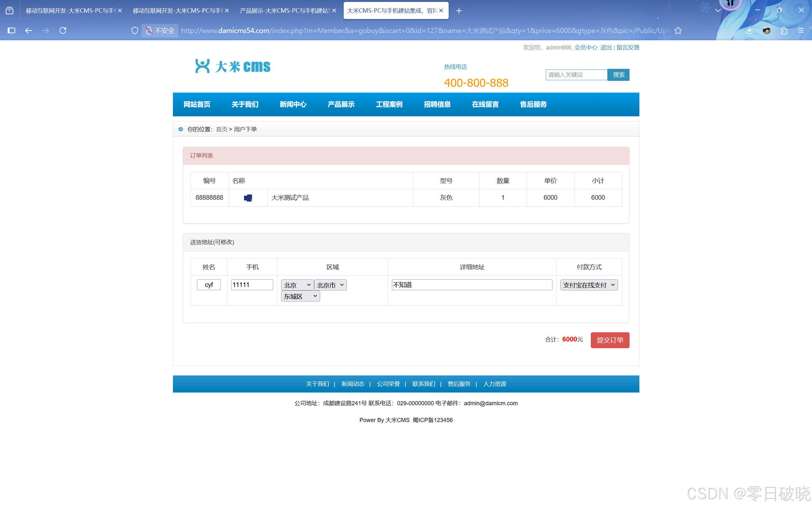The image size is (812, 507).
Task: Click the product thumbnail image
Action: point(248,198)
